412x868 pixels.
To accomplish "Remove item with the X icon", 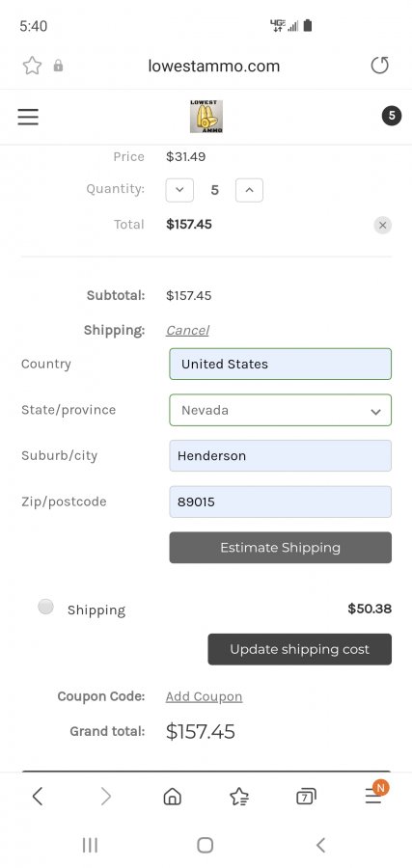I will tap(382, 226).
